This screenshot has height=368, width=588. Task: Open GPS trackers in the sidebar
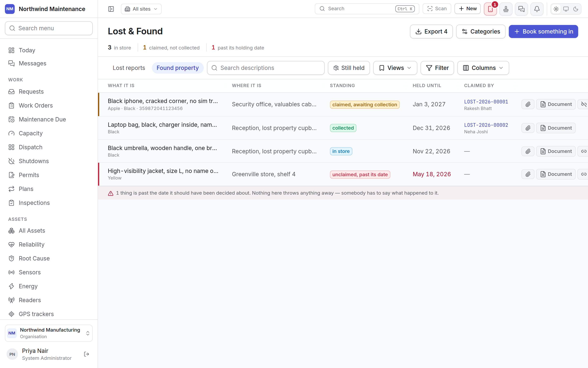[49, 314]
